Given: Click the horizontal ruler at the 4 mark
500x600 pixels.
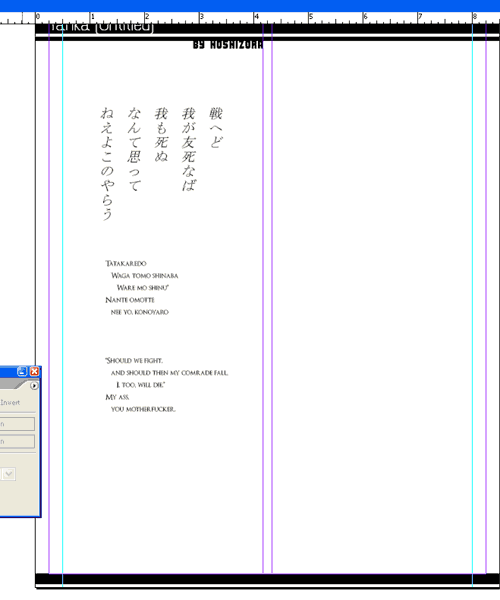Looking at the screenshot, I should pos(255,18).
